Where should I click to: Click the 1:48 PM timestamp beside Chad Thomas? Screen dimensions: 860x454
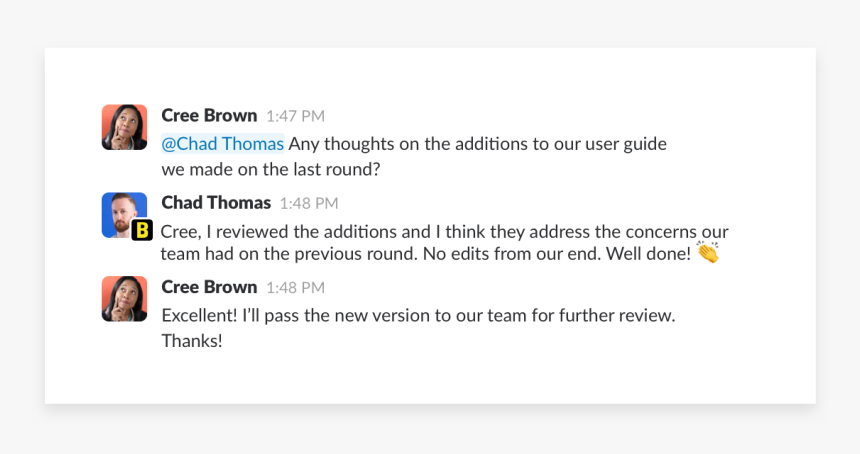pyautogui.click(x=308, y=203)
